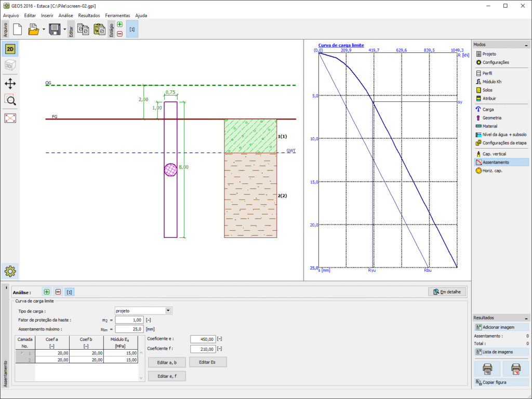Open Tipo de carga combo box
The image size is (532, 399).
click(x=143, y=311)
